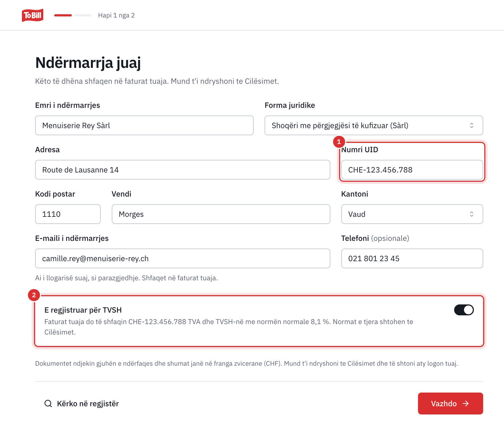Click the Adresa field with Route de Lausanne 14
Image resolution: width=504 pixels, height=438 pixels.
[183, 170]
